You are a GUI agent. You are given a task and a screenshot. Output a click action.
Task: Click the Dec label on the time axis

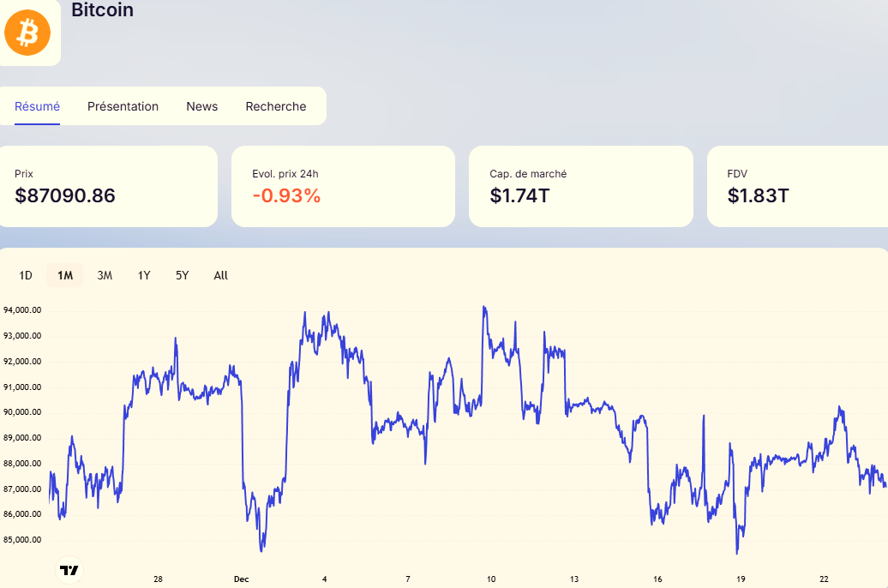(241, 579)
